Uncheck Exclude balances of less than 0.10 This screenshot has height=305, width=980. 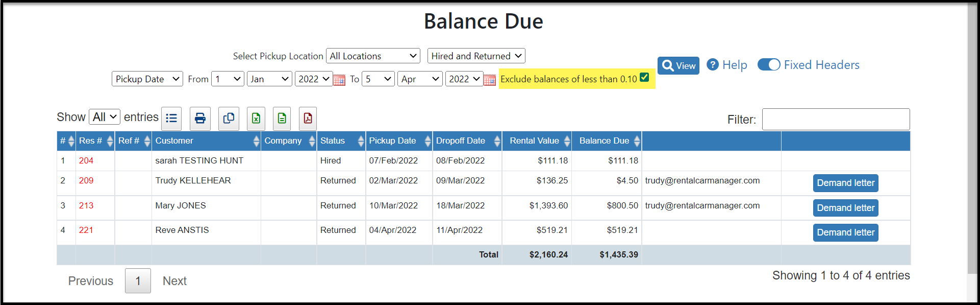point(644,77)
